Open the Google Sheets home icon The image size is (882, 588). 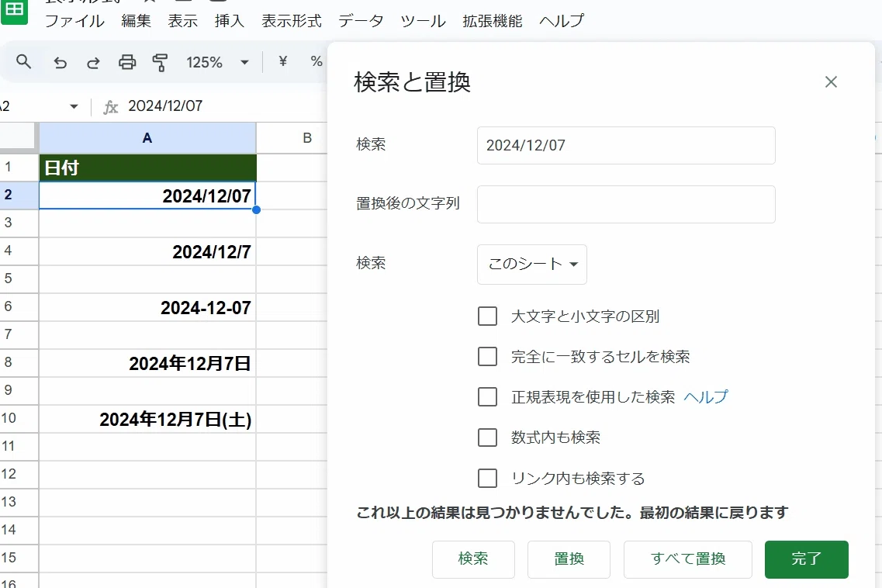14,12
